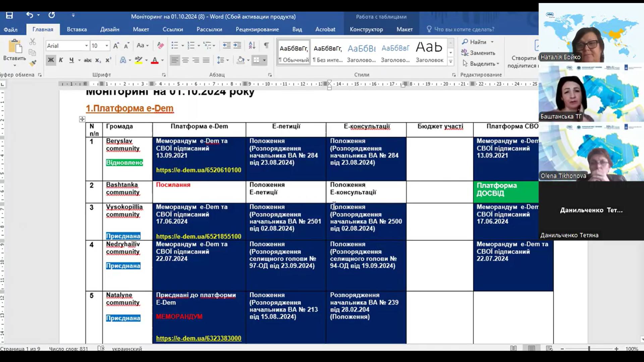644x362 pixels.
Task: Click the table move handle icon
Action: click(82, 119)
